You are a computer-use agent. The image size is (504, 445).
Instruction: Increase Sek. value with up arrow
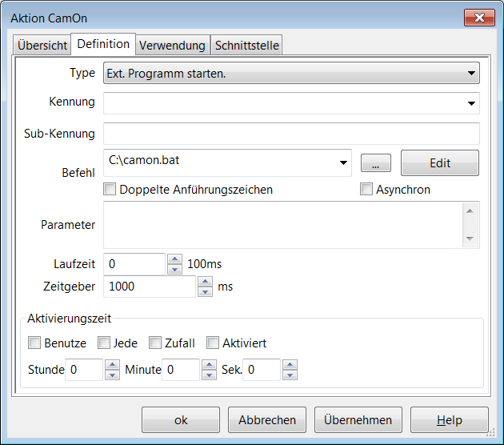pyautogui.click(x=290, y=364)
